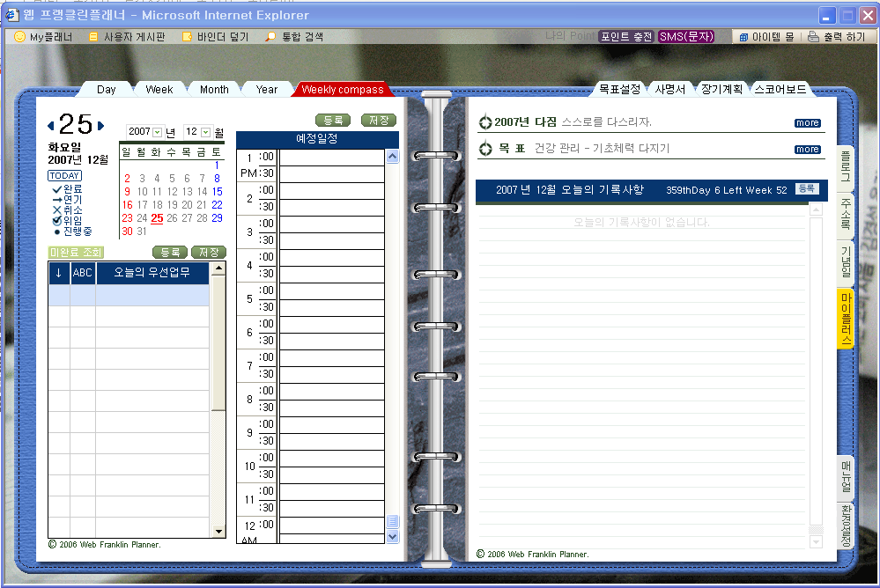Click the Internet Explorer title bar icon

click(12, 15)
